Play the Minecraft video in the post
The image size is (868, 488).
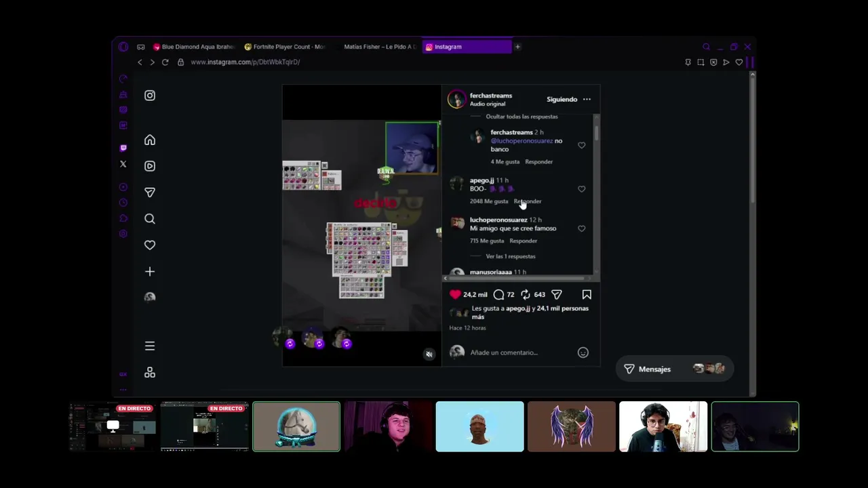pos(361,226)
